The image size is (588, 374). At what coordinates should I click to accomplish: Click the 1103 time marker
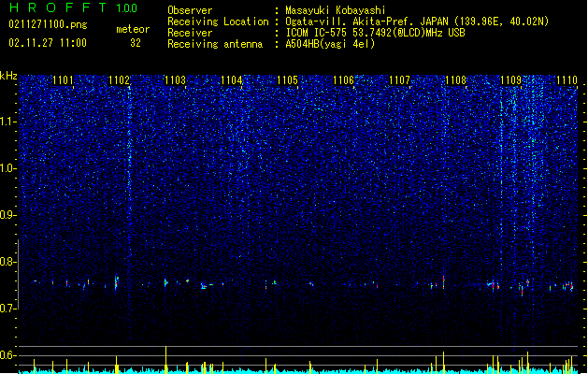[175, 80]
